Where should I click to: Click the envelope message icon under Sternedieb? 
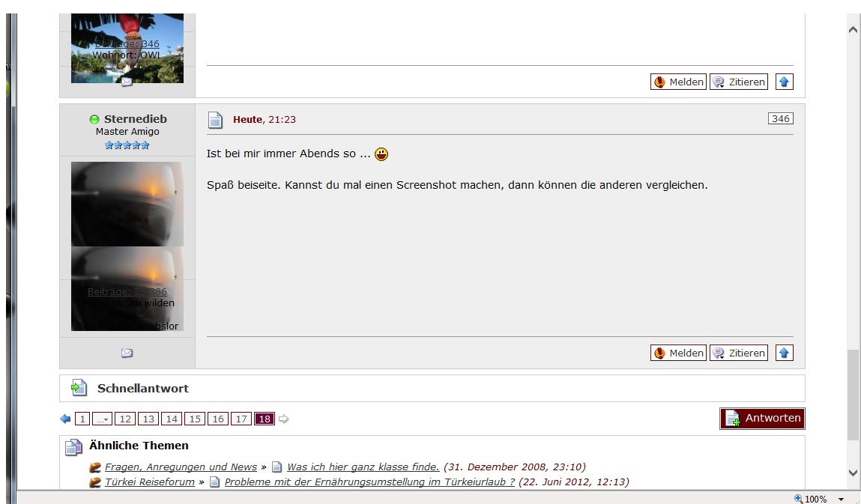127,353
